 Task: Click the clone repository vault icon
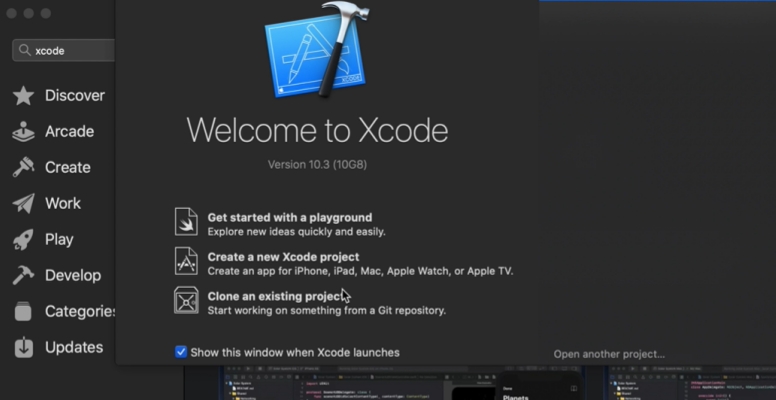(x=186, y=300)
